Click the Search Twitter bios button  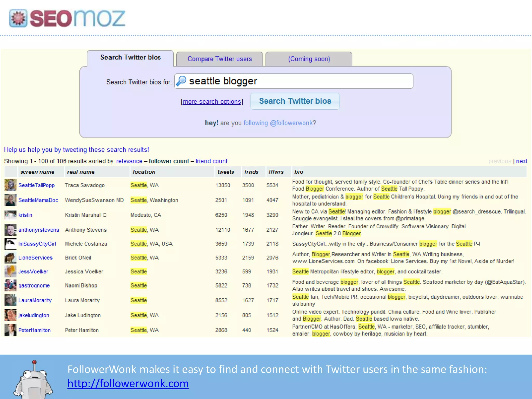[x=295, y=101]
